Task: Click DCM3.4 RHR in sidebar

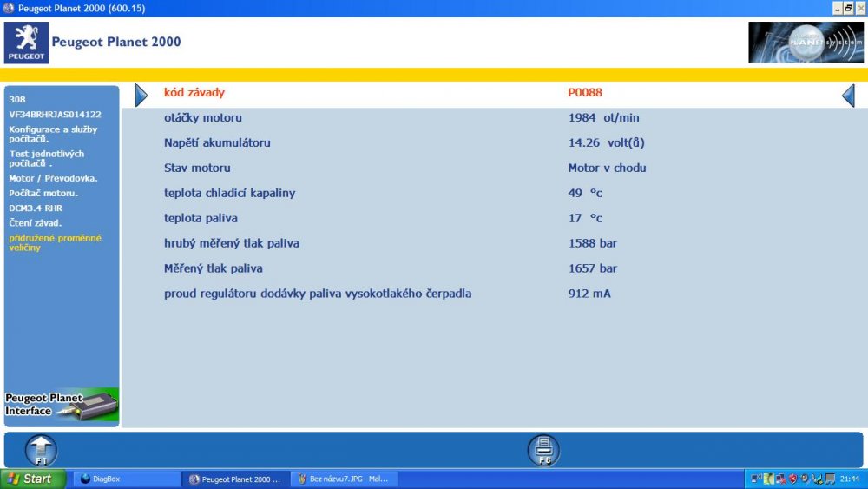Action: pyautogui.click(x=36, y=208)
